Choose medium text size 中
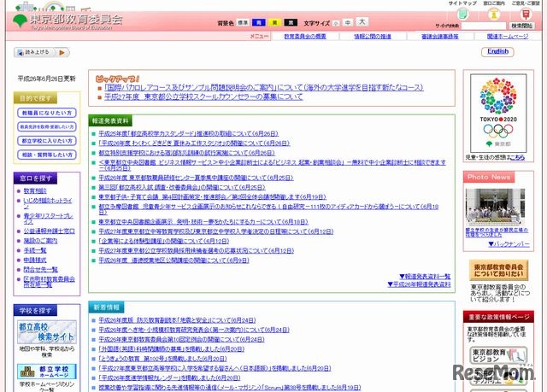The image size is (547, 392). (348, 23)
